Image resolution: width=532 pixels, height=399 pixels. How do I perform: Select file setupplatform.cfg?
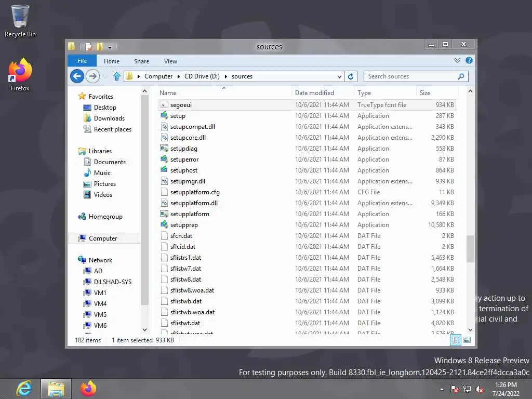(x=195, y=192)
